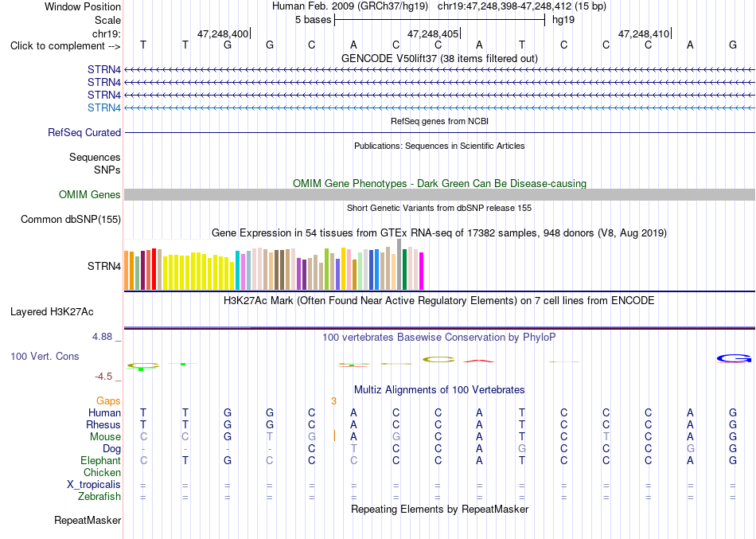Click the Common dbSNP(155) label
Screen dimensions: 756x539
pyautogui.click(x=71, y=219)
